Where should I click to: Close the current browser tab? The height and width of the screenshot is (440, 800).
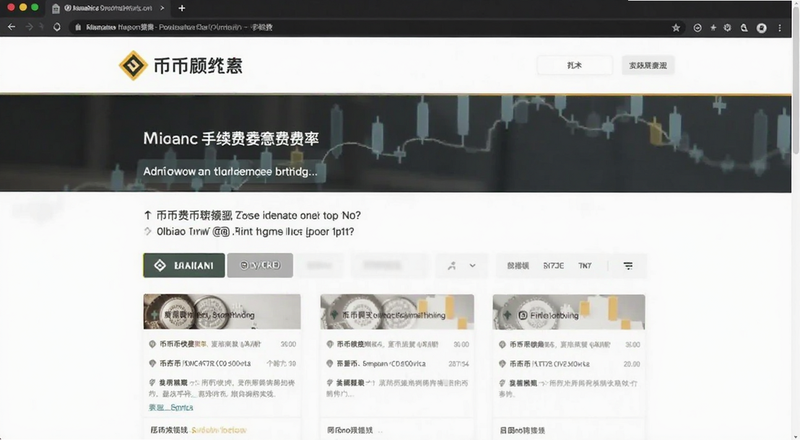click(x=162, y=8)
